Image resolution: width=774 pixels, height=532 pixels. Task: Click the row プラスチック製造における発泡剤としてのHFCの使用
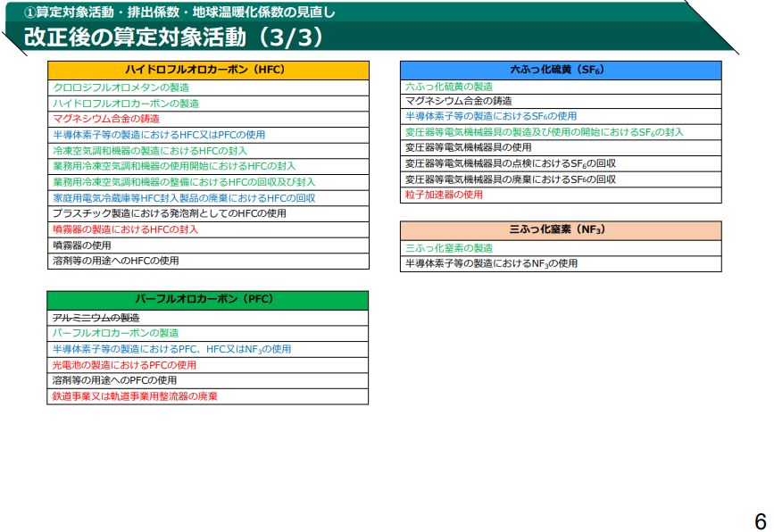coord(208,214)
